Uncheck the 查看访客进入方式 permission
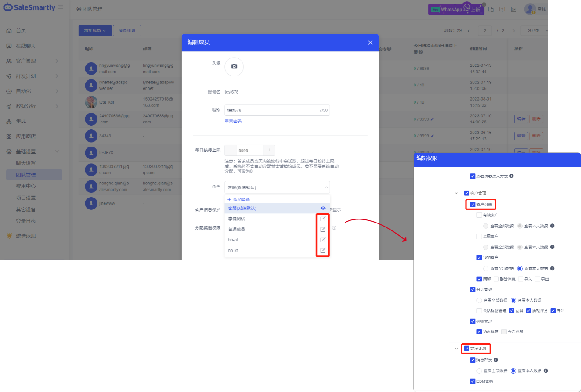Viewport: 581px width, 392px height. 473,176
